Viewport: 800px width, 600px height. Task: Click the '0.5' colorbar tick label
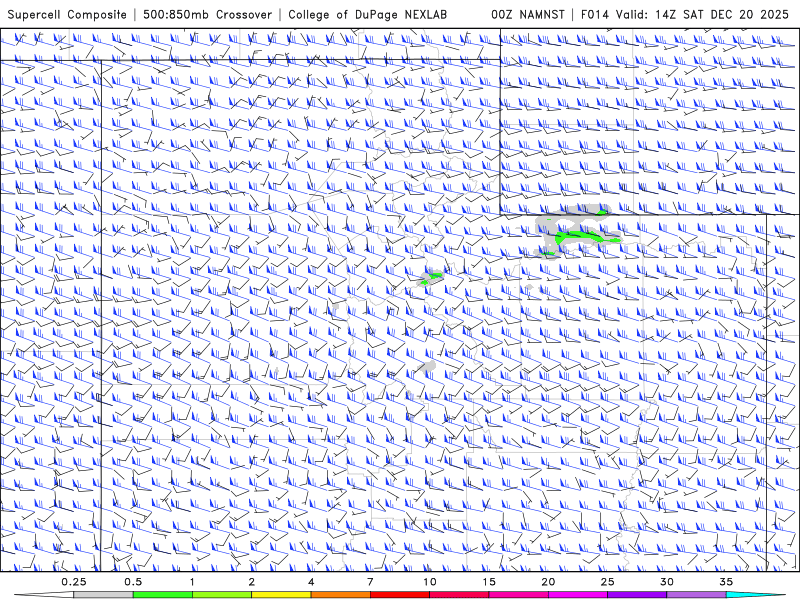pyautogui.click(x=133, y=582)
